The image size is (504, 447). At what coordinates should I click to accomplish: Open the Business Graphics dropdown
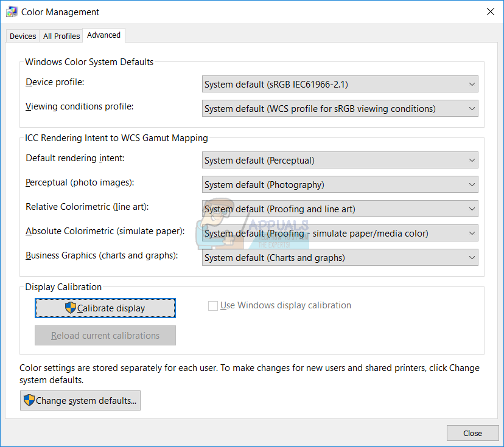pos(340,257)
